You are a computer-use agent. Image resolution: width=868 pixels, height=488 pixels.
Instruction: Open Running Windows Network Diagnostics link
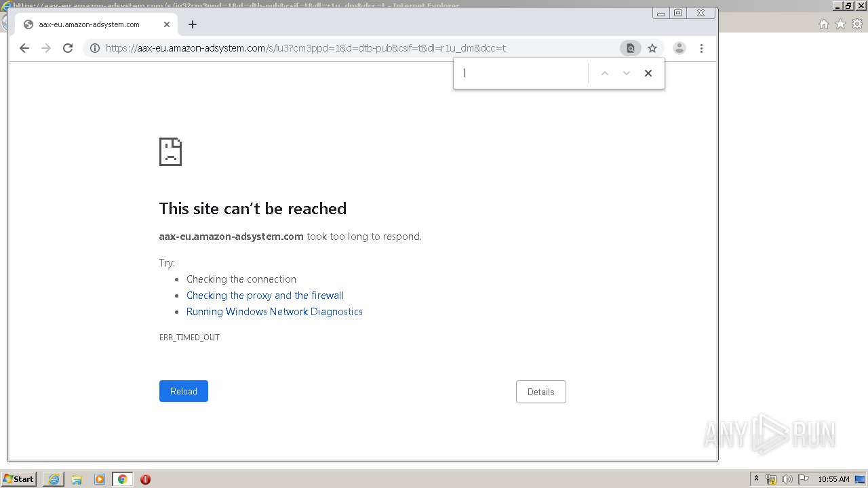pyautogui.click(x=275, y=312)
